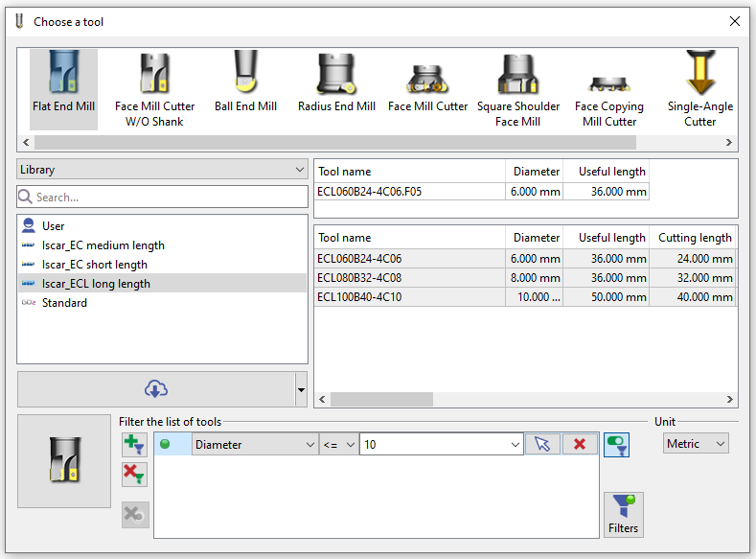
Task: Select the Standard library entry
Action: tap(64, 303)
